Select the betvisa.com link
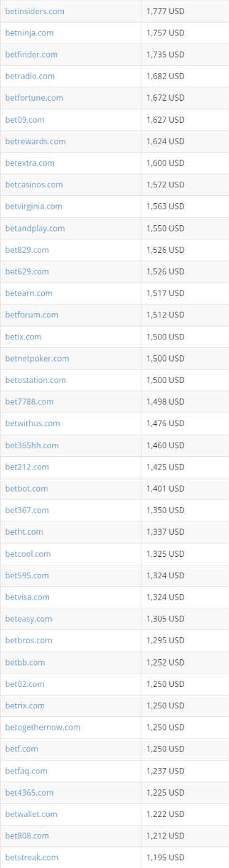 28,597
